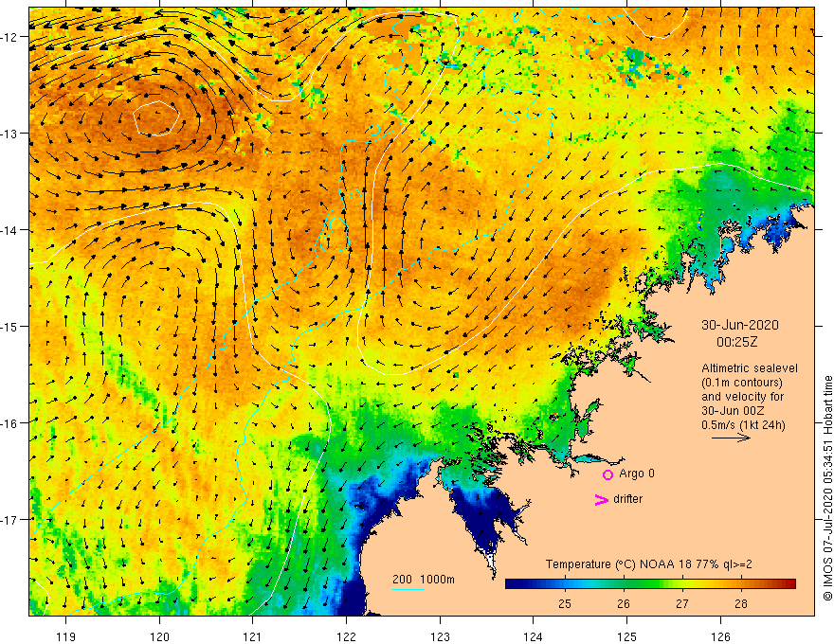Click the temperature color bar
The width and height of the screenshot is (834, 644).
pyautogui.click(x=650, y=583)
